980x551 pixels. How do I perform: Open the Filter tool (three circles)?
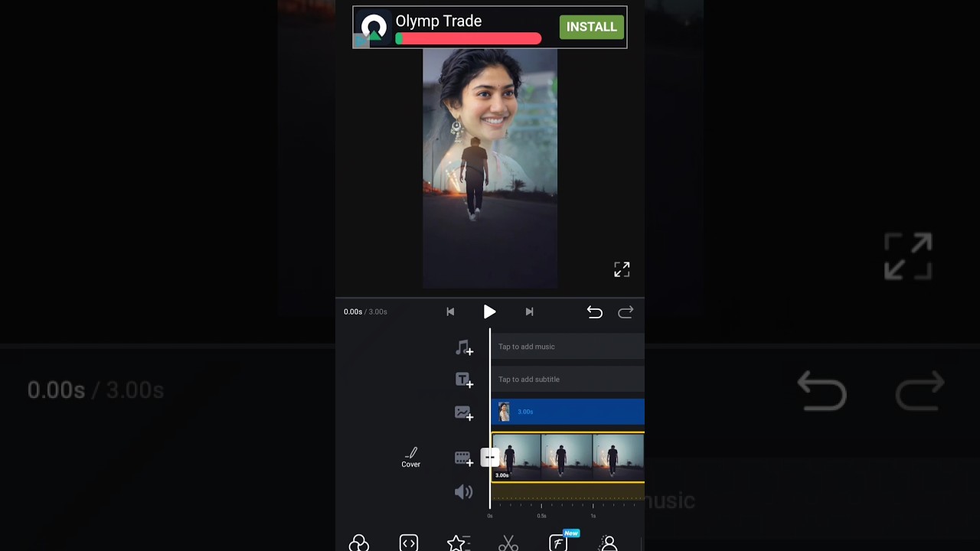click(359, 543)
